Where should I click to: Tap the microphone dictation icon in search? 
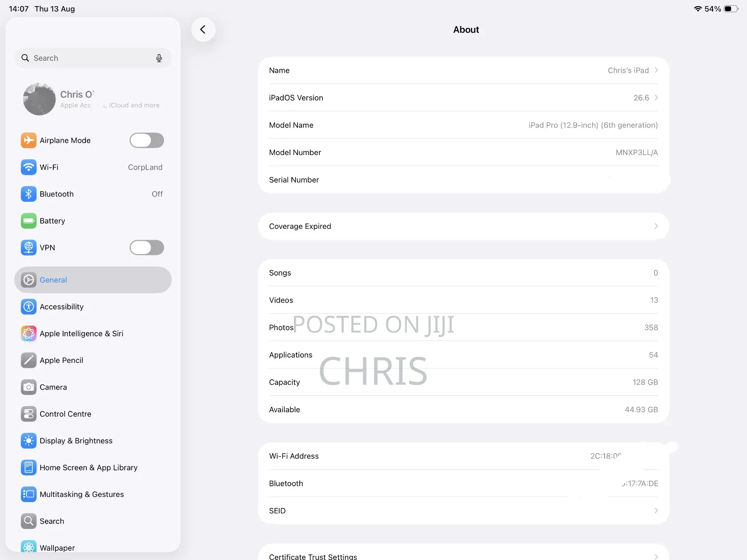pyautogui.click(x=159, y=58)
